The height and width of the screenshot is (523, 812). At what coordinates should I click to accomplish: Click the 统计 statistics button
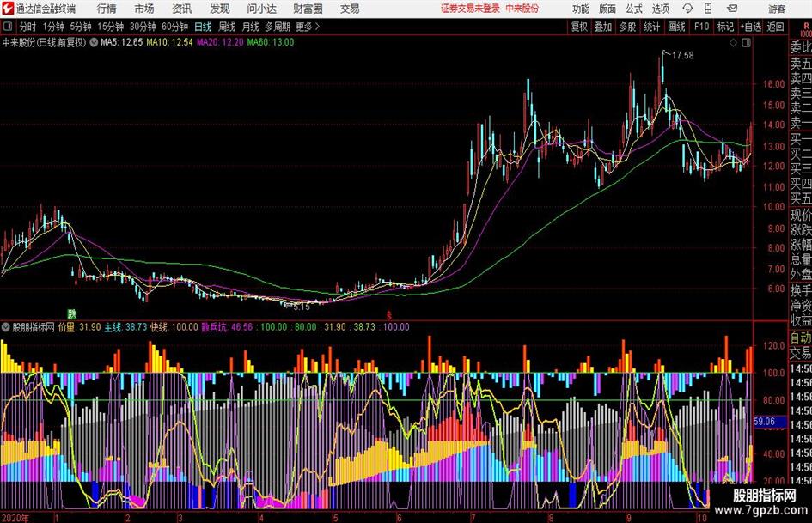(x=651, y=27)
